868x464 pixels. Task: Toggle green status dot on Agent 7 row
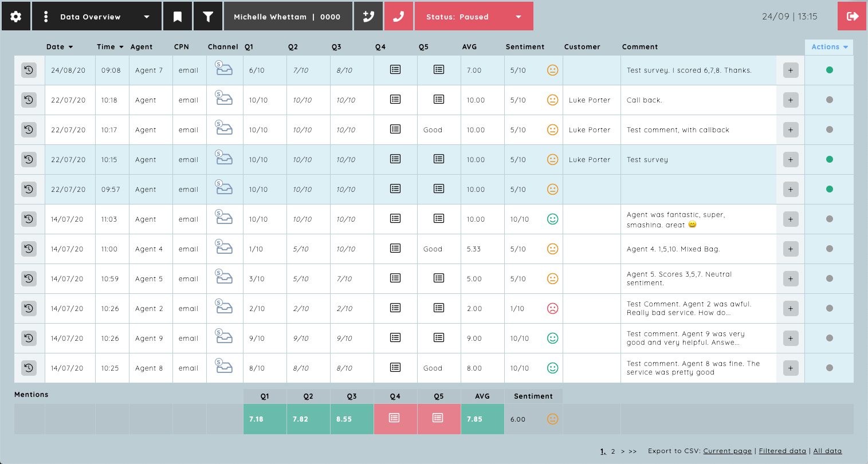(x=829, y=70)
